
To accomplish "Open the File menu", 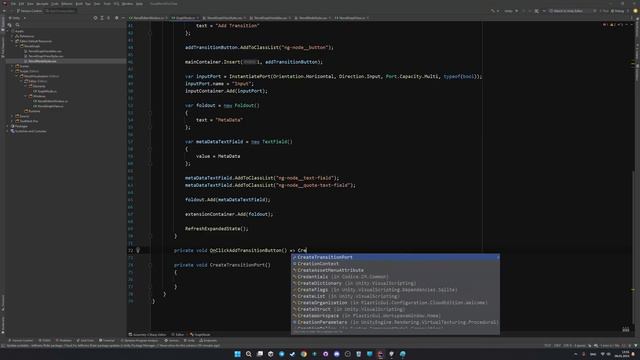I will 13,4.
